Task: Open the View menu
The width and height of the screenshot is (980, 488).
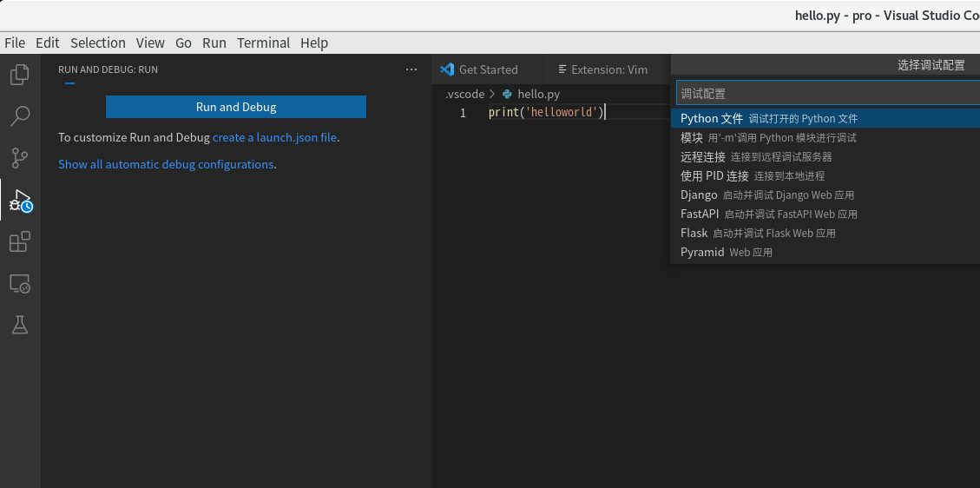Action: (150, 43)
